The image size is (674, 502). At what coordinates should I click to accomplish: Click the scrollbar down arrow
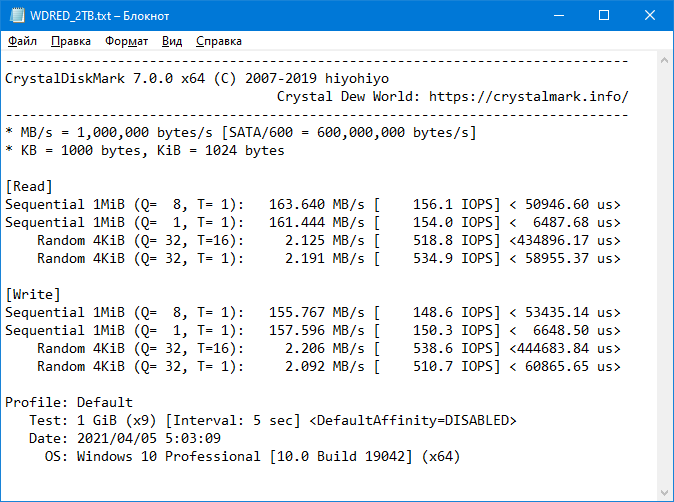click(x=664, y=493)
